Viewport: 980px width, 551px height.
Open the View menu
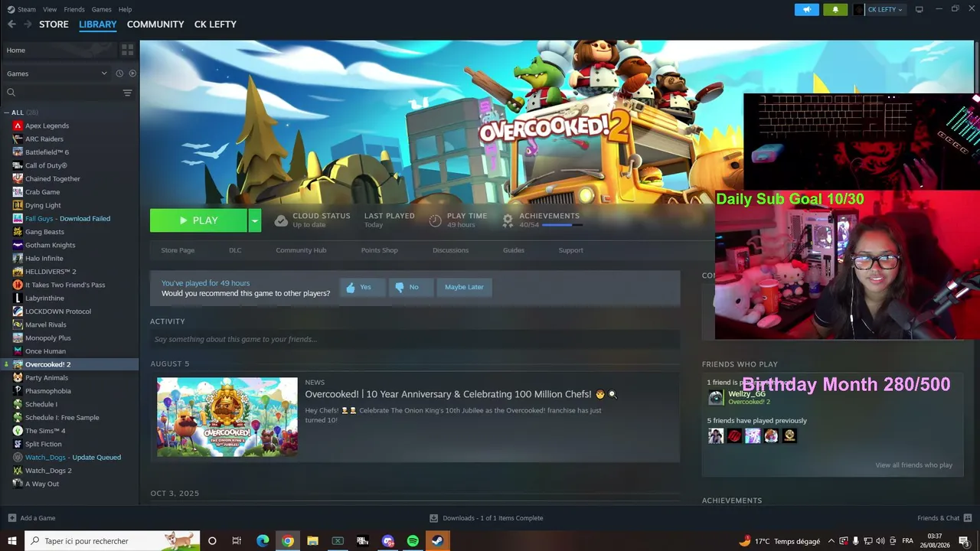50,9
